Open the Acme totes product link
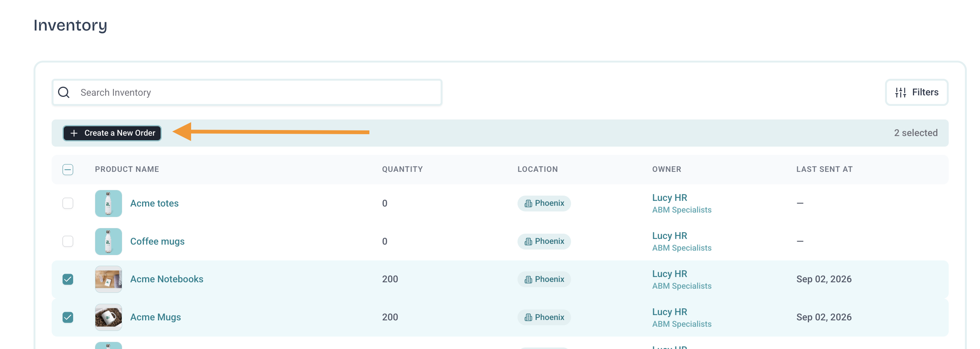Screen dimensions: 980x349 tap(154, 203)
